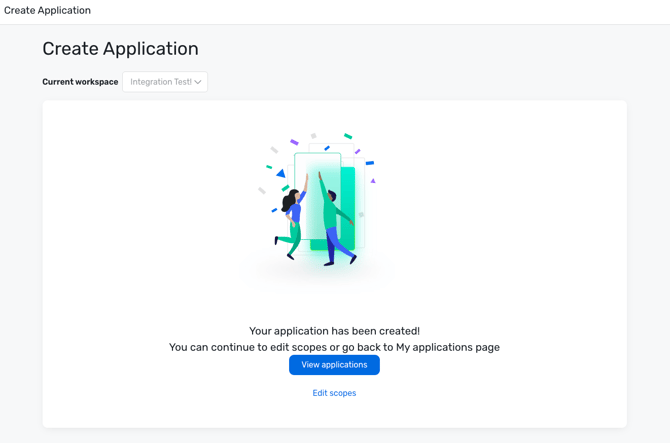Image resolution: width=670 pixels, height=443 pixels.
Task: Click the green confetti piece at top right
Action: [348, 136]
